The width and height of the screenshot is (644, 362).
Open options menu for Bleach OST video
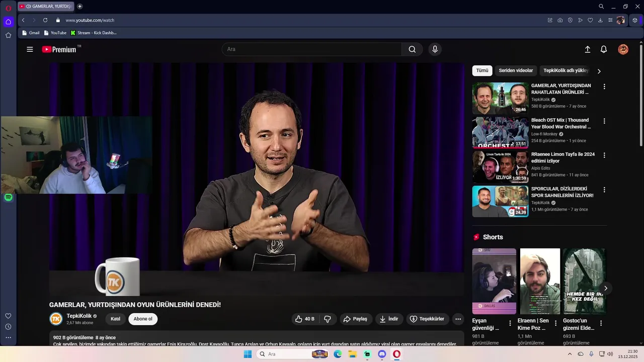(x=604, y=121)
